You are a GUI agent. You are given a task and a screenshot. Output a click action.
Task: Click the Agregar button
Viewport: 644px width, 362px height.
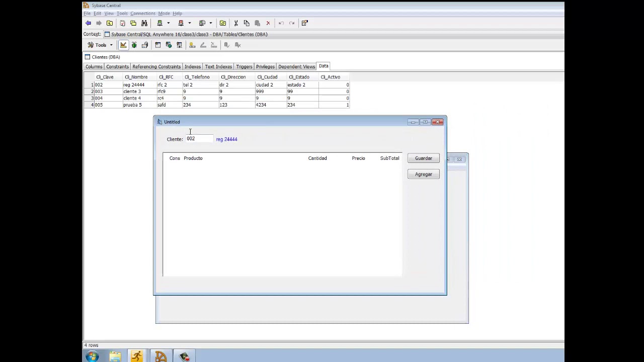(424, 174)
